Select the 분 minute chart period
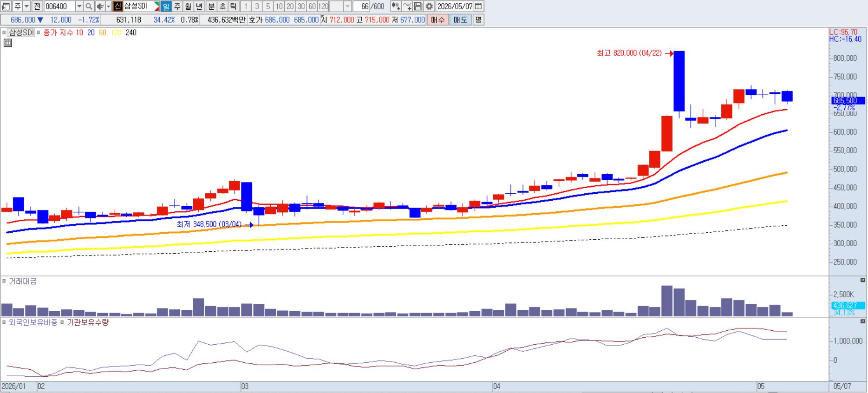 coord(211,7)
